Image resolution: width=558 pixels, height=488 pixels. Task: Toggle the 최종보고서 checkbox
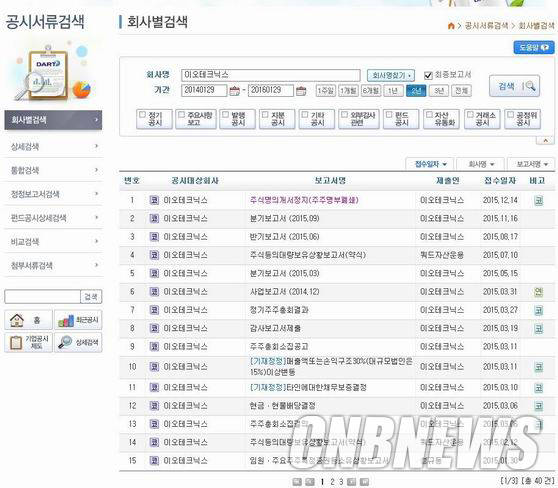click(x=428, y=75)
